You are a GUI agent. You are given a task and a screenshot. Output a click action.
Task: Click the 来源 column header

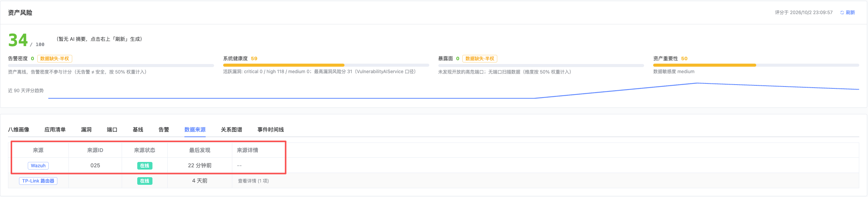coord(38,150)
